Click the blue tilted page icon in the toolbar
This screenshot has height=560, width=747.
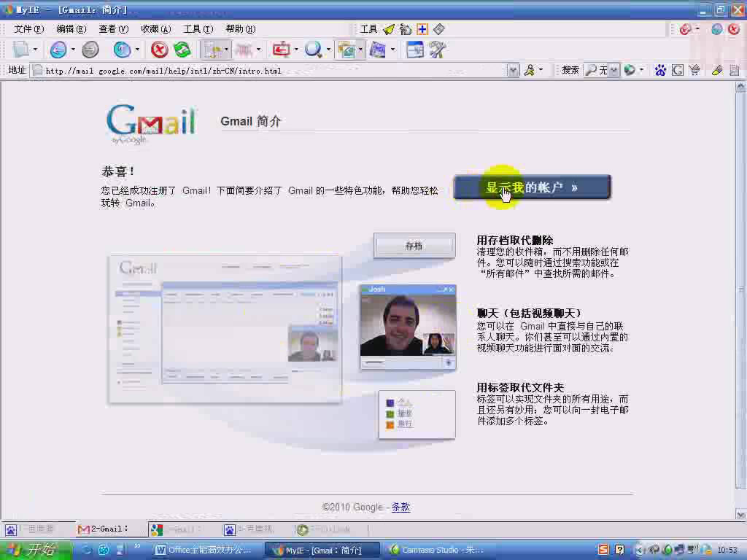(x=377, y=50)
